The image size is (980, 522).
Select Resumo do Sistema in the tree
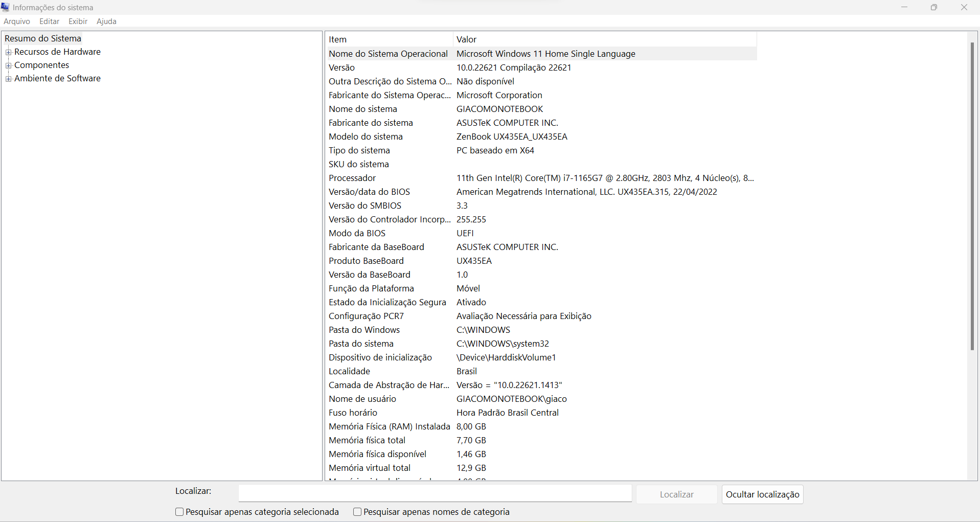[x=43, y=38]
